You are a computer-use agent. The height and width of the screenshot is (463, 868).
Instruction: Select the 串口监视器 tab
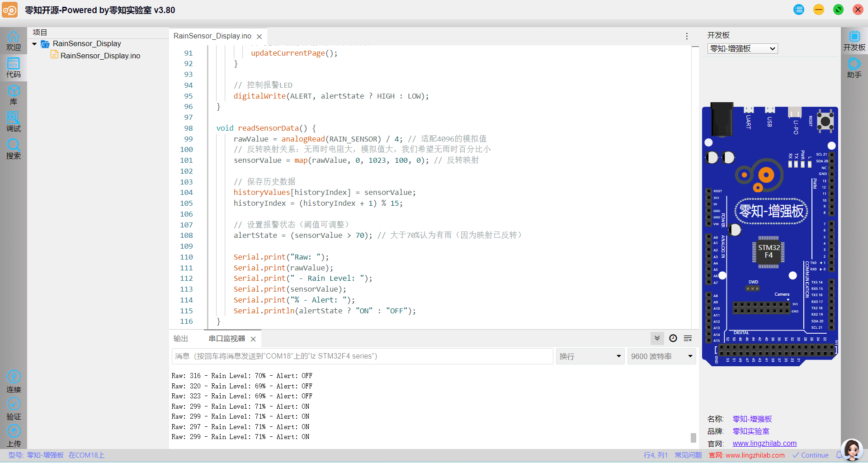226,339
